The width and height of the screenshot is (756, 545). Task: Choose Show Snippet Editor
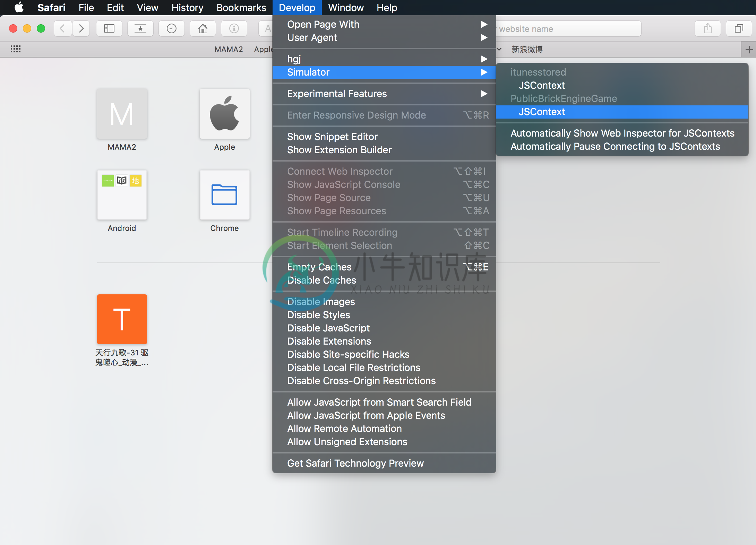pyautogui.click(x=384, y=137)
